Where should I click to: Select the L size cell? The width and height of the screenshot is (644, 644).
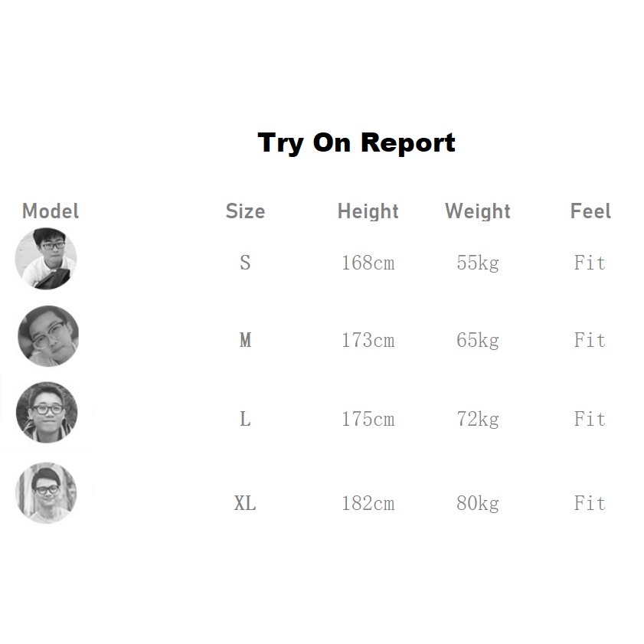pos(245,419)
